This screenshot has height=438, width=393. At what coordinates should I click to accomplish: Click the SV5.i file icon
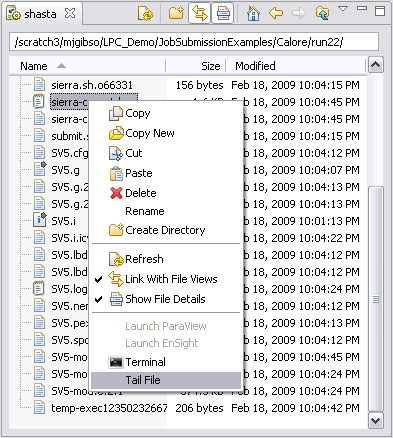pyautogui.click(x=40, y=220)
